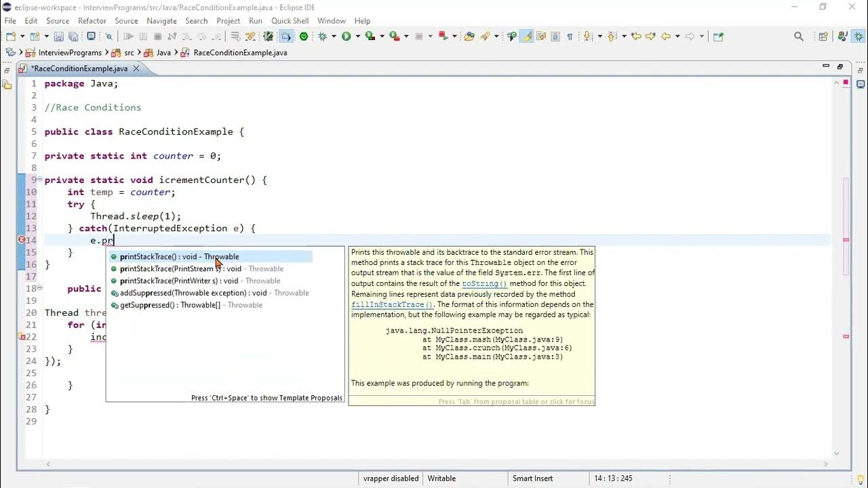This screenshot has width=868, height=488.
Task: Click the Last Edit Location icon
Action: 636,37
